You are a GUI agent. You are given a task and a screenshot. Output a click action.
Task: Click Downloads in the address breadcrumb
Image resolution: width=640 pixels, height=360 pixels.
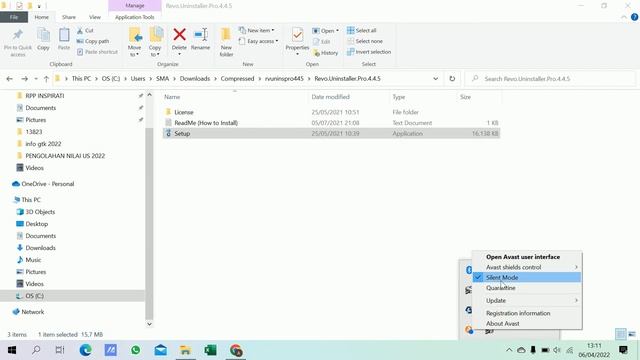(195, 79)
